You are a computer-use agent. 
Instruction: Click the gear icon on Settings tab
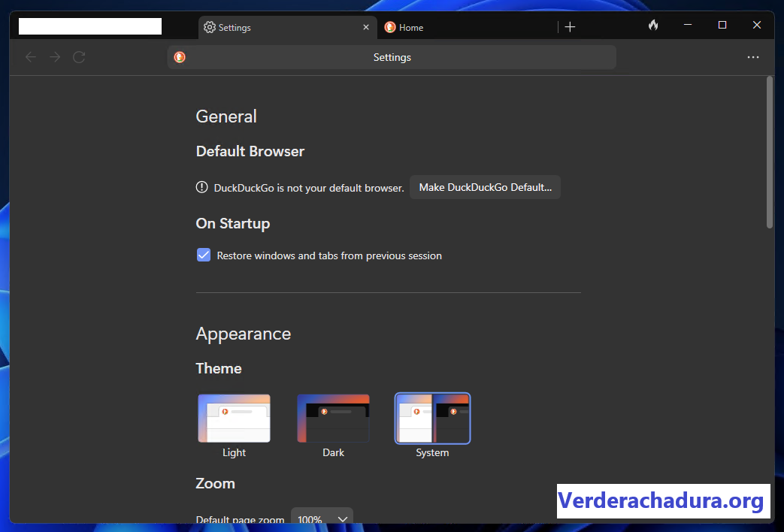[x=210, y=27]
